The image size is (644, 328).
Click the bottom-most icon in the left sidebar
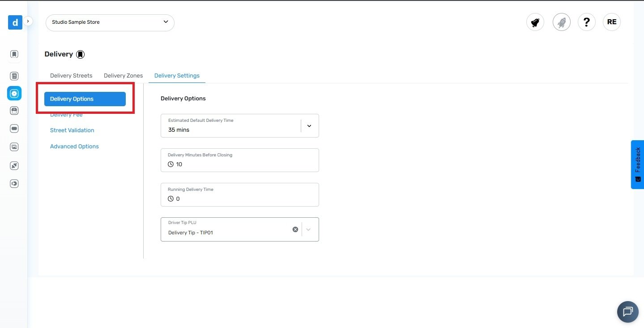14,183
